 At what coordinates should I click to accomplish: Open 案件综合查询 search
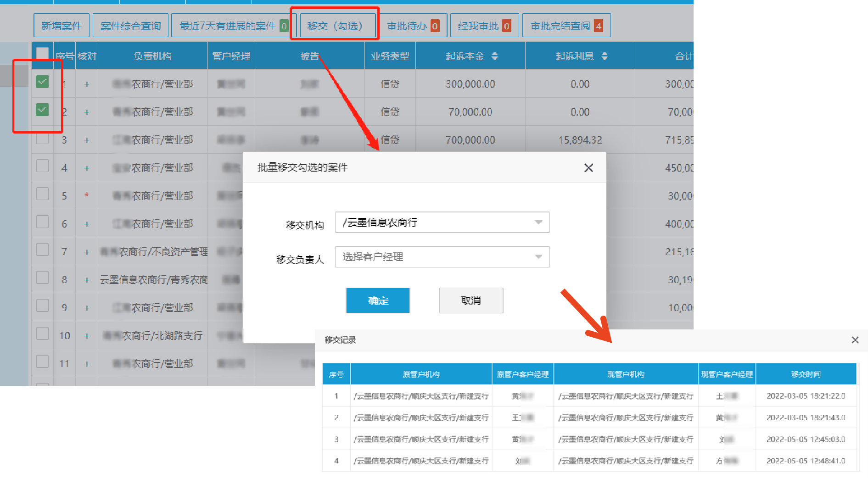click(130, 25)
